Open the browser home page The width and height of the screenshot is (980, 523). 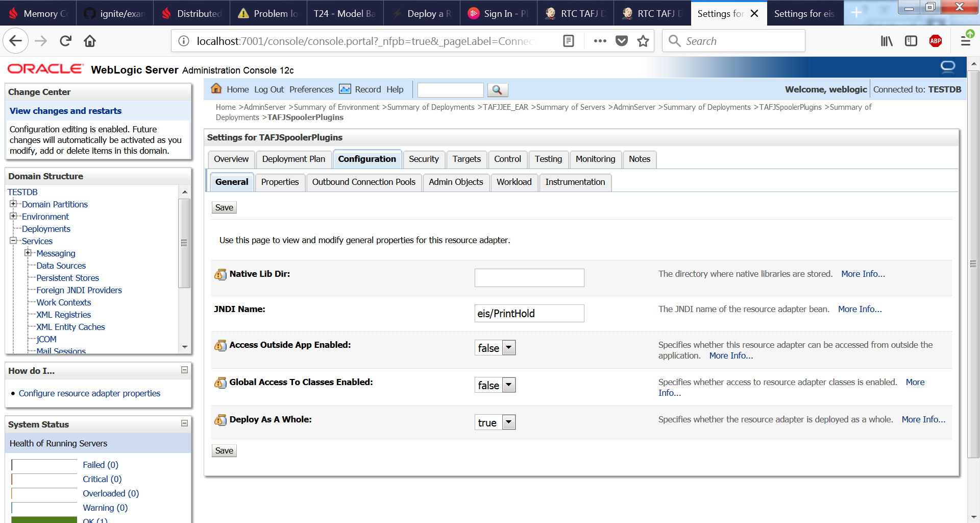point(90,41)
